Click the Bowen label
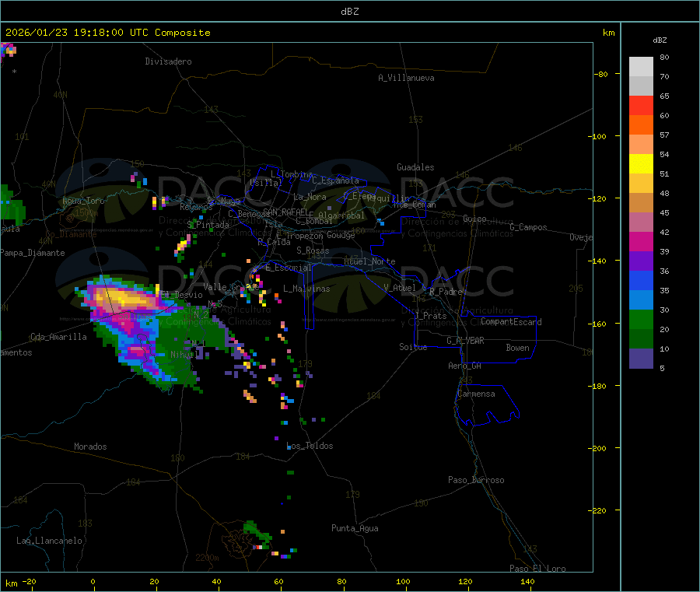 click(x=518, y=348)
